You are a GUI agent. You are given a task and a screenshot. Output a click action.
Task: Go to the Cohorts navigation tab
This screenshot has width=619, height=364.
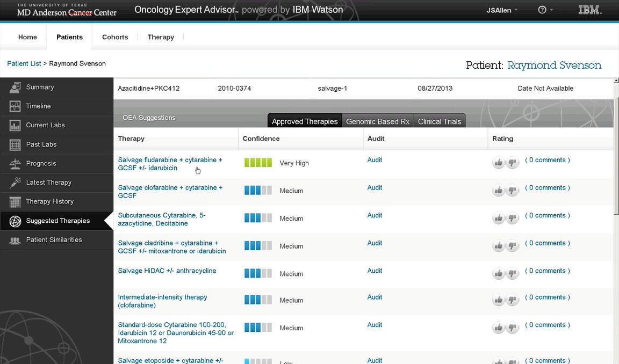coord(115,37)
